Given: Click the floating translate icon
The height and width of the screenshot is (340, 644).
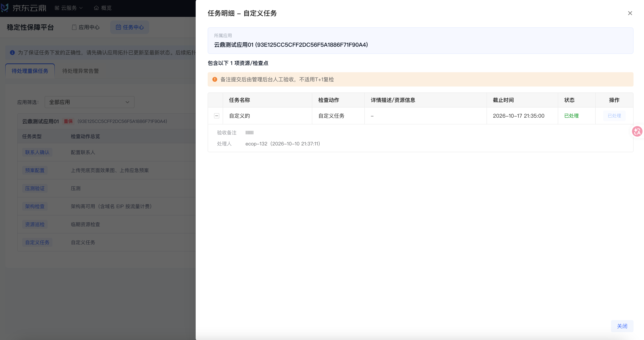Looking at the screenshot, I should click(637, 131).
